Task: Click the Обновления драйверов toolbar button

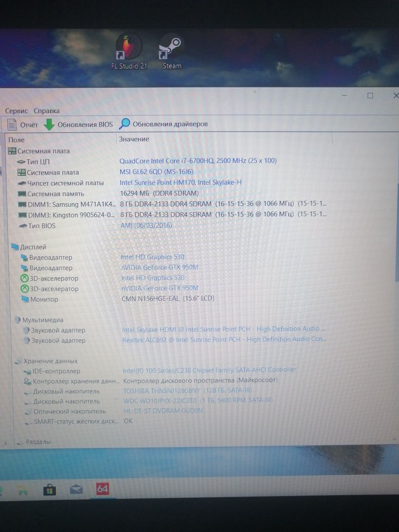Action: pos(163,124)
